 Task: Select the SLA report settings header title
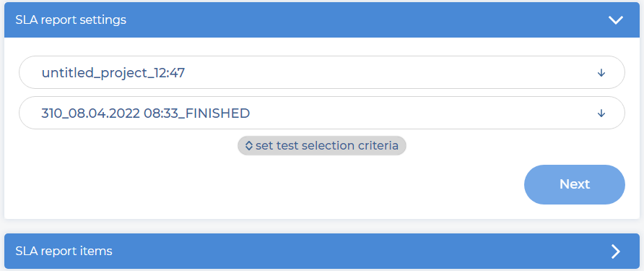coord(71,20)
